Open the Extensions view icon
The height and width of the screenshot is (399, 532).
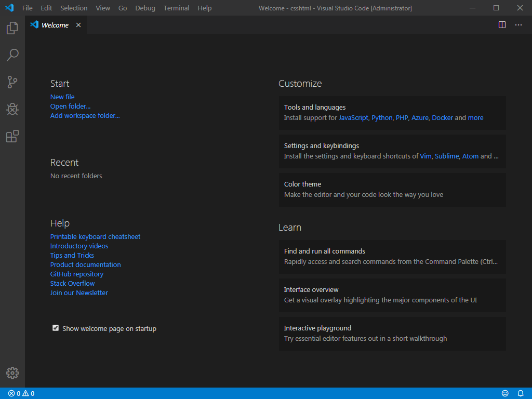[12, 137]
